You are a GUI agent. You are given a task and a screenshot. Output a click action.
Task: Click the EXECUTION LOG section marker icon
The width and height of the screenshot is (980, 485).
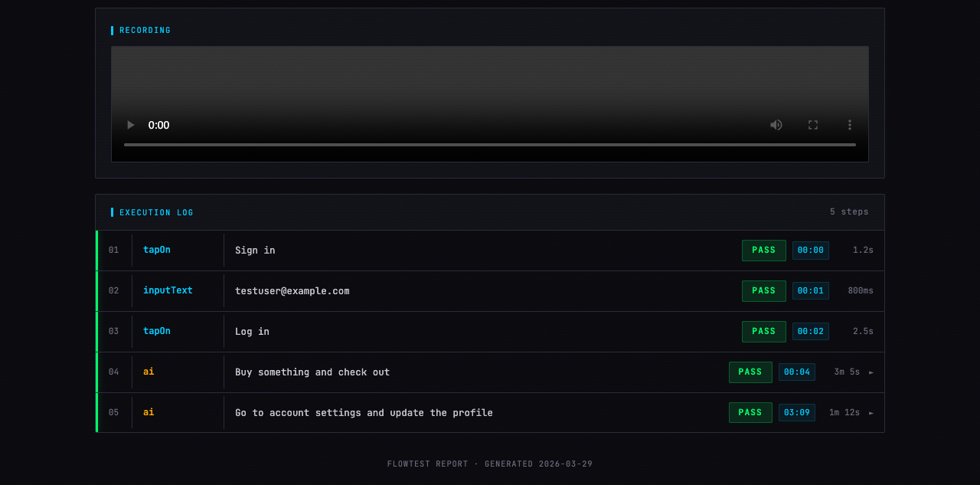[112, 212]
